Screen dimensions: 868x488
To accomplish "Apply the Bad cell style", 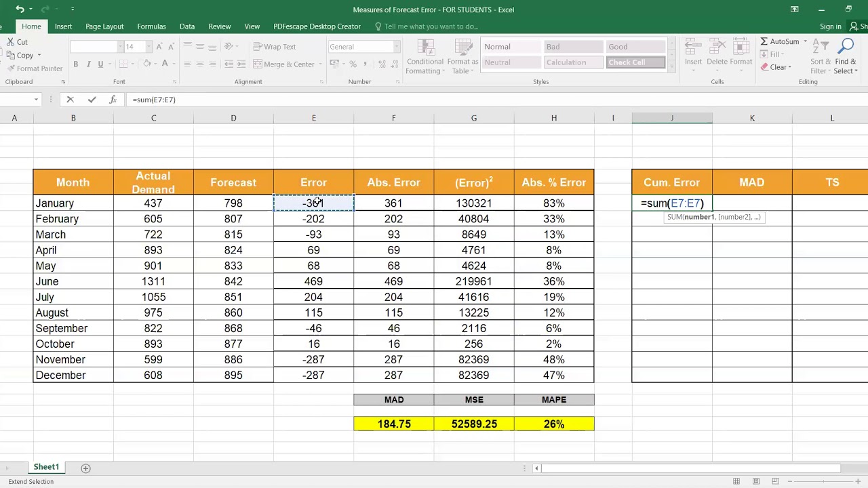I will click(574, 47).
